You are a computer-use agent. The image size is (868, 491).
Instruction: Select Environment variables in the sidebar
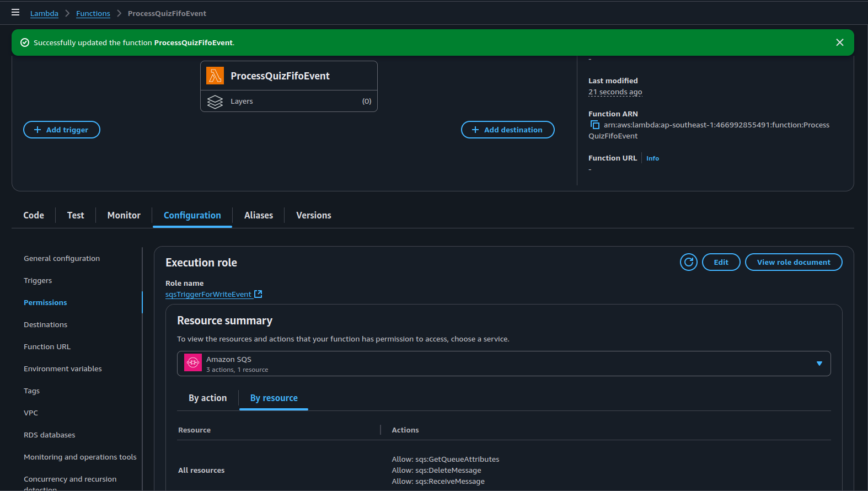click(63, 369)
